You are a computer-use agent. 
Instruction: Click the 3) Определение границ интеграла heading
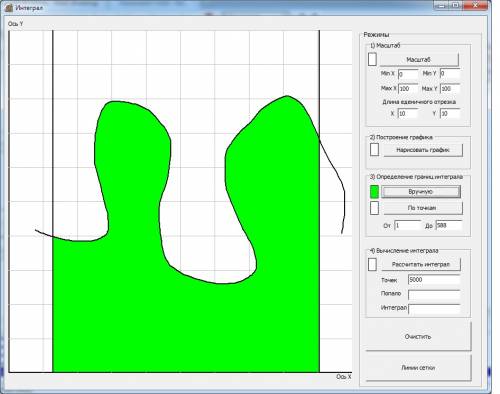point(416,177)
